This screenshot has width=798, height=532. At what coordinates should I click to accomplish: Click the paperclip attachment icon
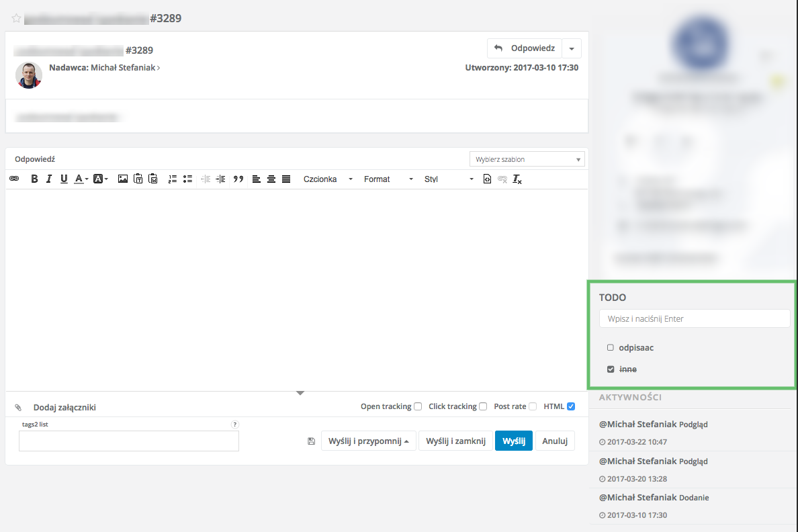(x=18, y=407)
